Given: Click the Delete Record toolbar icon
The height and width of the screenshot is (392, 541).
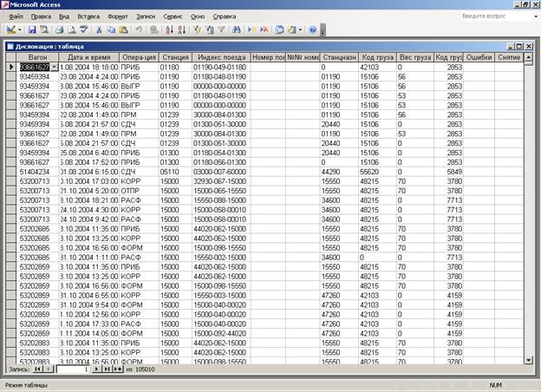Looking at the screenshot, I should [x=264, y=29].
